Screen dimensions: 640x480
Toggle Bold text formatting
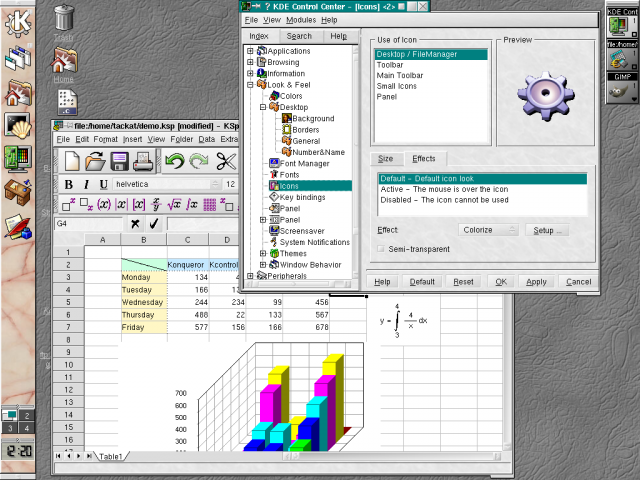point(69,184)
